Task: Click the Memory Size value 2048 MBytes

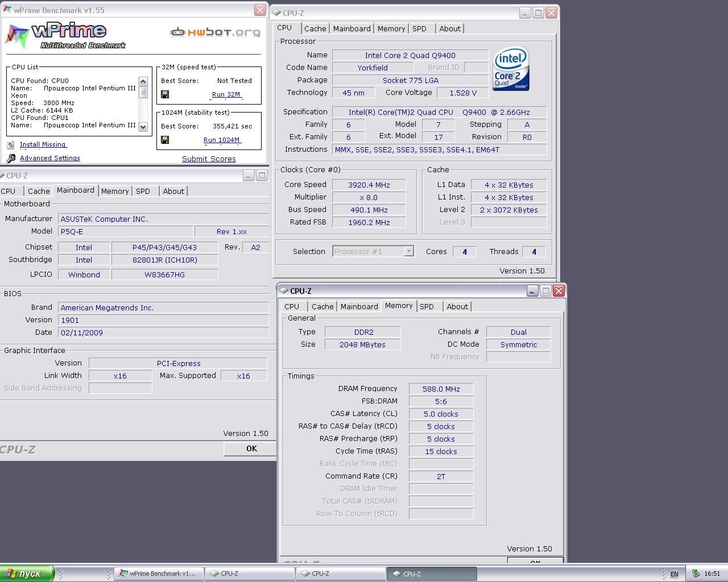Action: 362,344
